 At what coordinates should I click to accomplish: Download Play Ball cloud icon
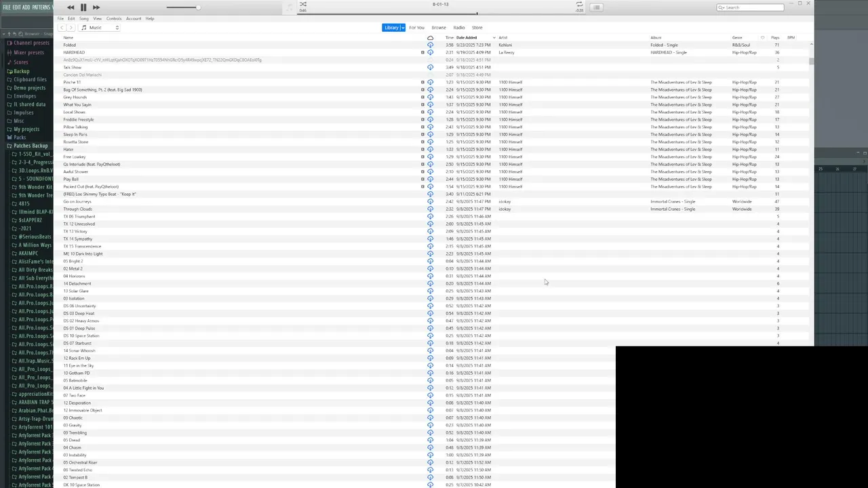(x=430, y=179)
